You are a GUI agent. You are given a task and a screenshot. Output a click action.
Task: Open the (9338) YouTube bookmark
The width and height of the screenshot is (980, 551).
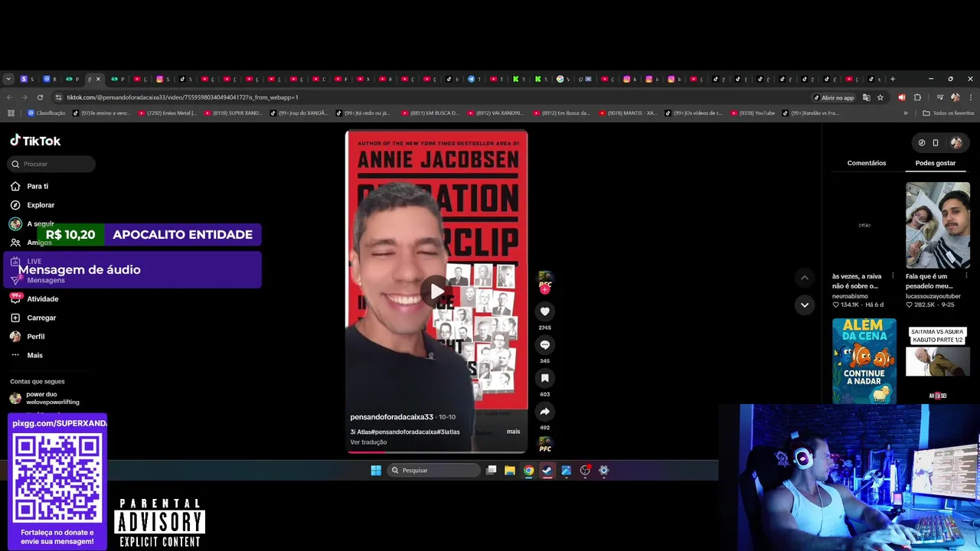752,113
